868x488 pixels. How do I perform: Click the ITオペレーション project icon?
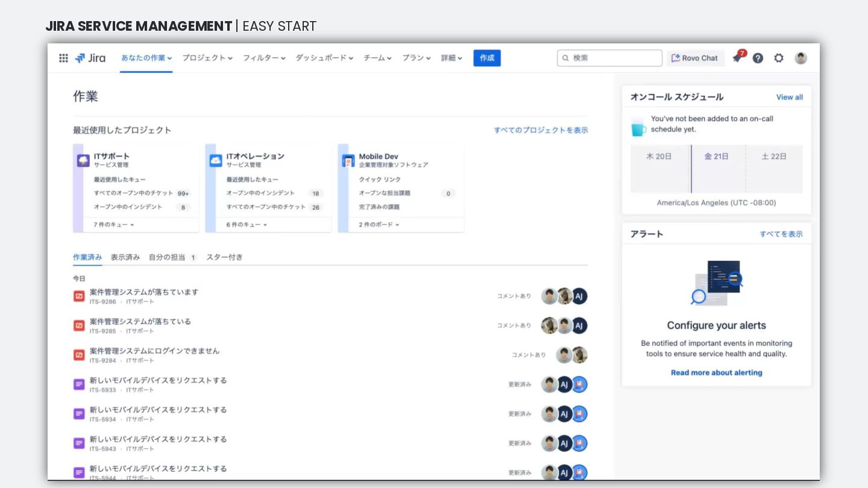pos(216,160)
